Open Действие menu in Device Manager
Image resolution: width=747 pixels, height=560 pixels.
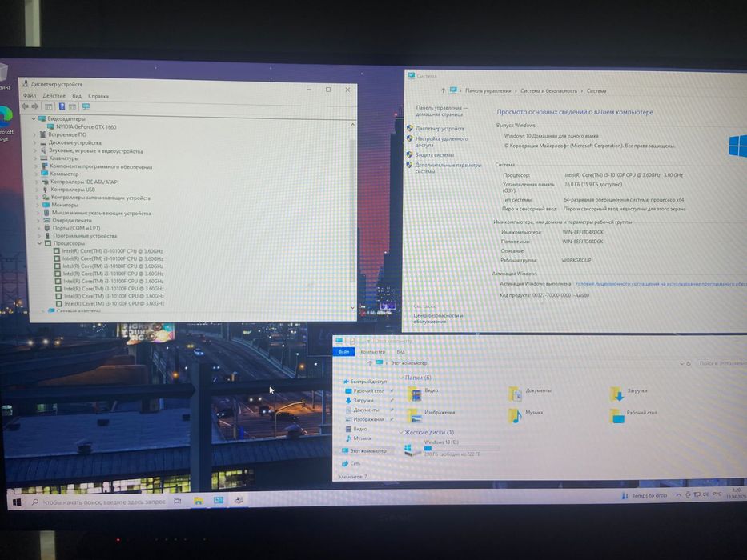(54, 96)
